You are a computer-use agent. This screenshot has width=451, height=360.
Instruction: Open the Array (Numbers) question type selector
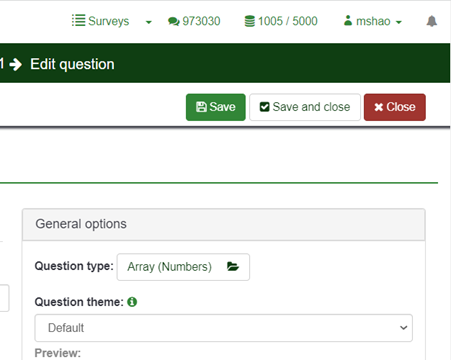(183, 267)
